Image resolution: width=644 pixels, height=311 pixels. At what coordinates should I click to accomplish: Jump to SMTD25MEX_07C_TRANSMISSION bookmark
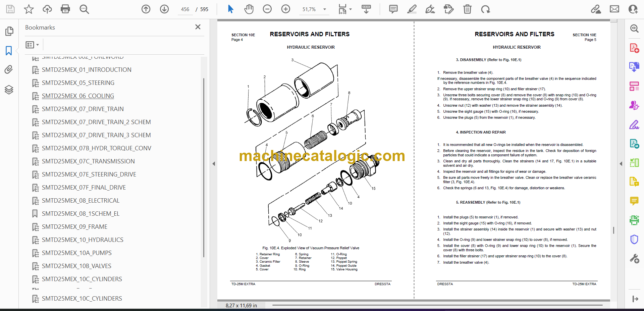88,161
